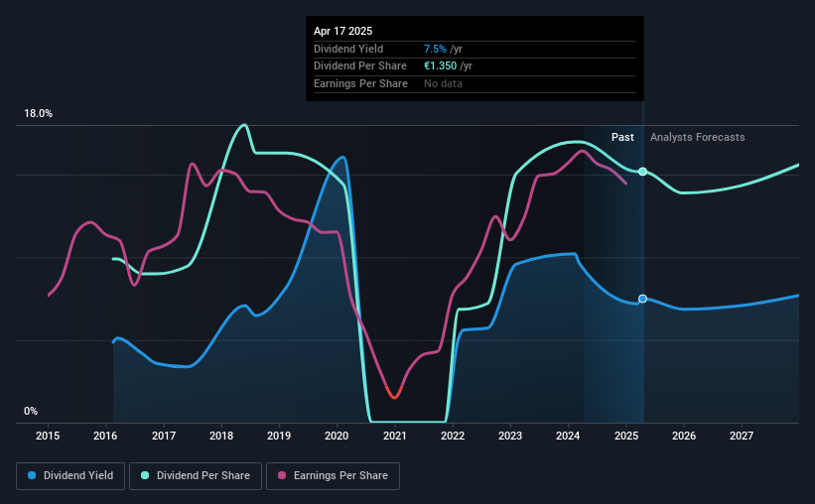Toggle the Dividend Per Share legend button
Image resolution: width=815 pixels, height=504 pixels.
pyautogui.click(x=196, y=476)
